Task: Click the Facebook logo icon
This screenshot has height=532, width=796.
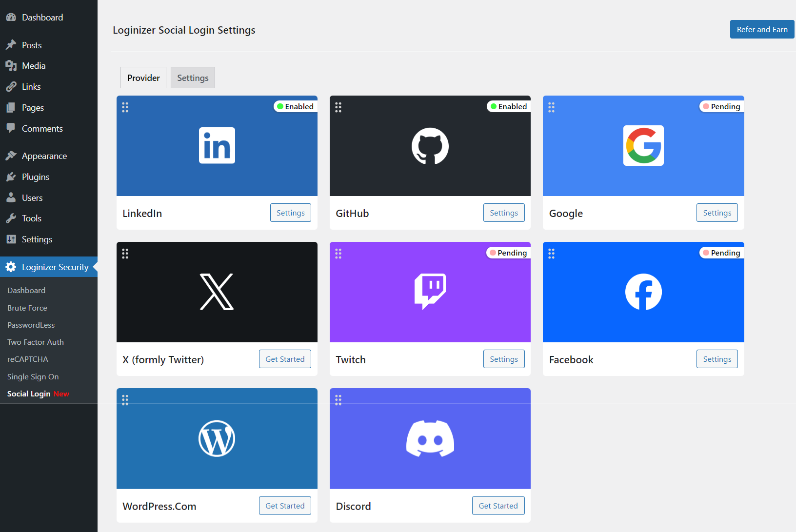Action: 643,292
